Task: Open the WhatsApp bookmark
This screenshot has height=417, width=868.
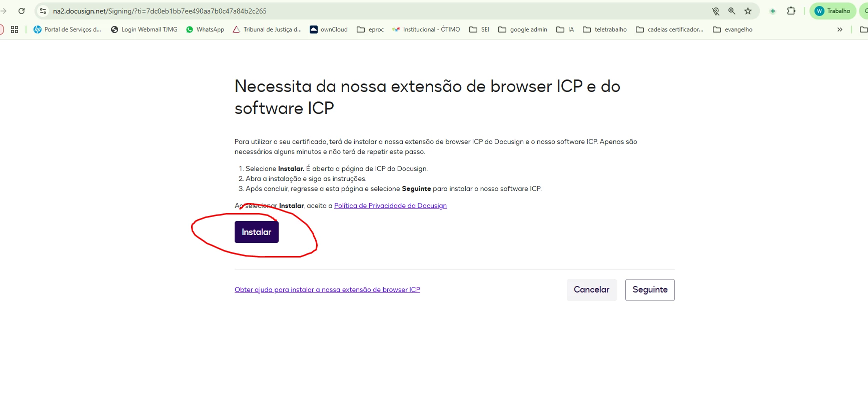Action: [x=205, y=29]
